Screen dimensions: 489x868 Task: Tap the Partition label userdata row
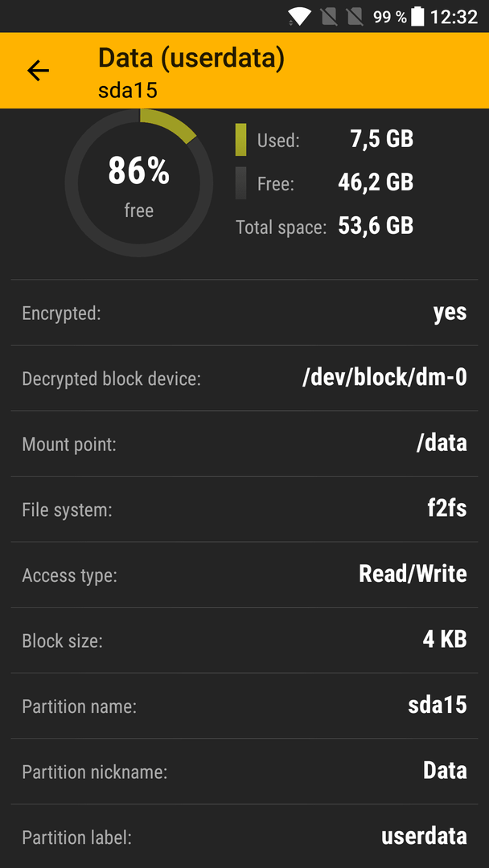tap(244, 836)
